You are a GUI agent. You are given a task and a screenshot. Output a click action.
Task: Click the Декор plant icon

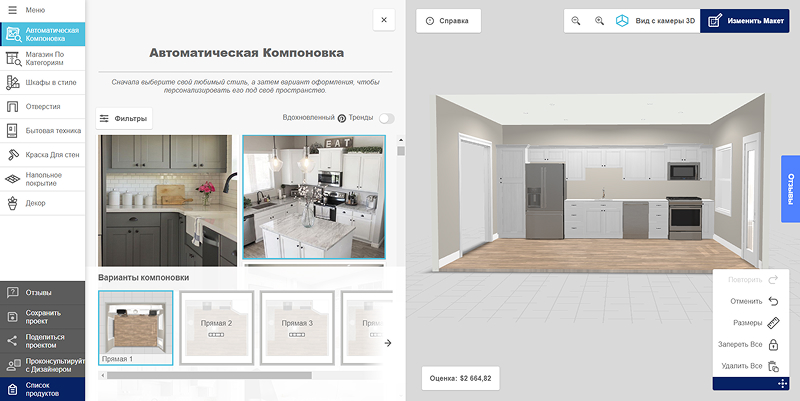[x=12, y=203]
